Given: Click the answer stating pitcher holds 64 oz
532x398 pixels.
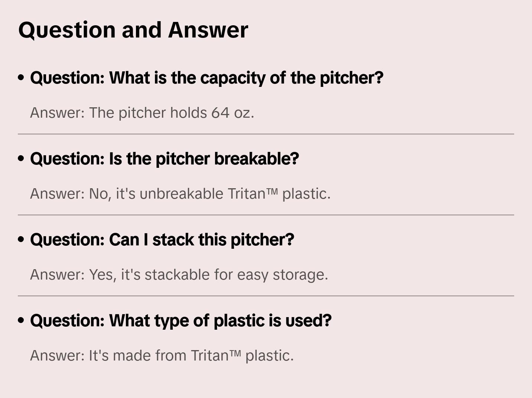Looking at the screenshot, I should click(142, 113).
